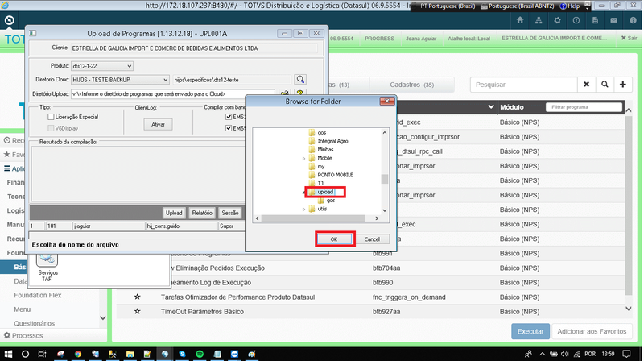Click Adicionar aos Favoritos button
The image size is (644, 361).
(x=592, y=331)
